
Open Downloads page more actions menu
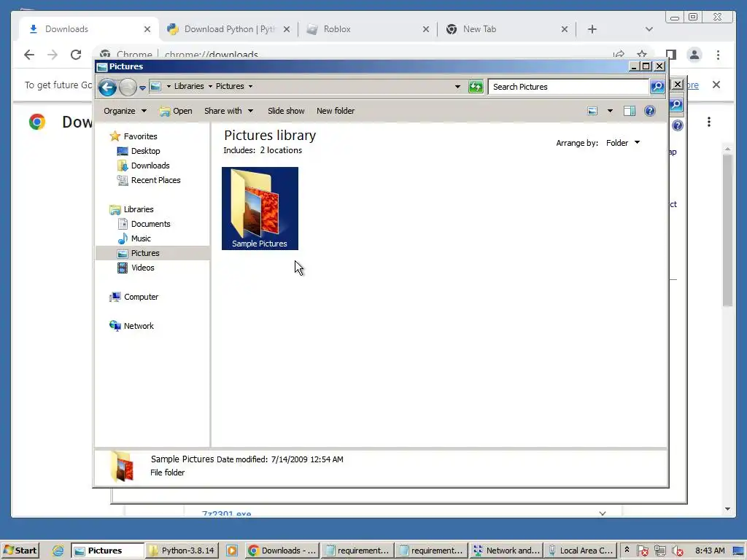709,122
